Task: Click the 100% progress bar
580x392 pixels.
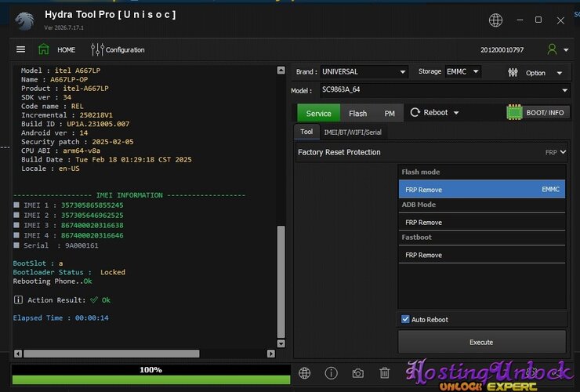Action: pyautogui.click(x=151, y=375)
